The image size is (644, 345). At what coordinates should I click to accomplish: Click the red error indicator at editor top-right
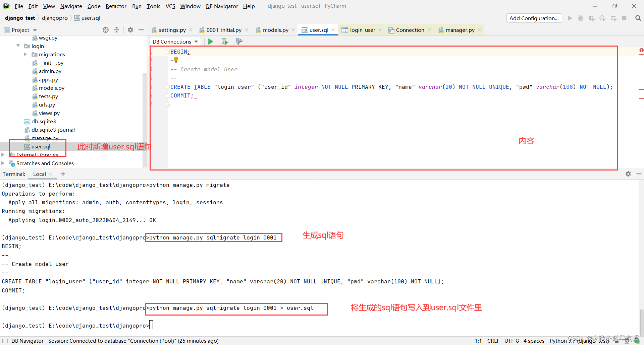641,51
